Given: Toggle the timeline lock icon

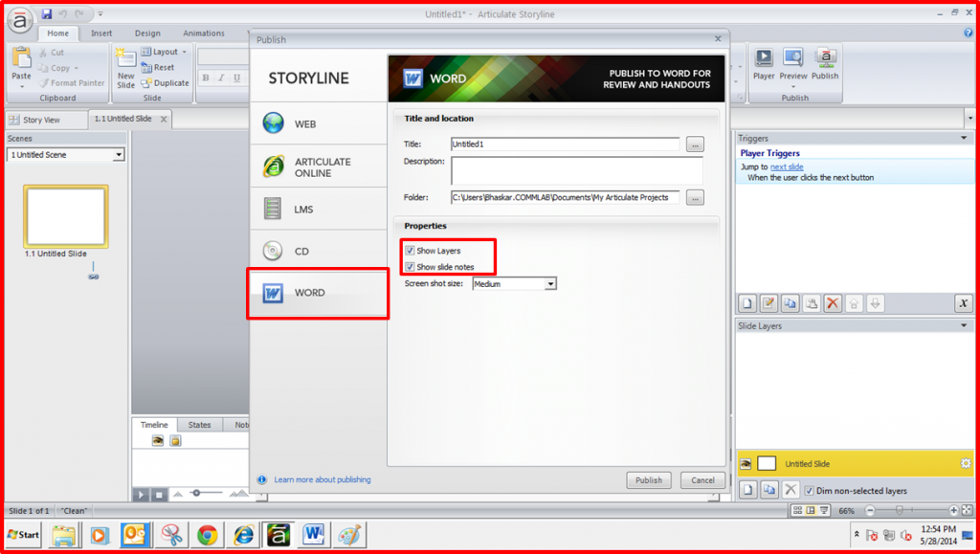Looking at the screenshot, I should 176,441.
